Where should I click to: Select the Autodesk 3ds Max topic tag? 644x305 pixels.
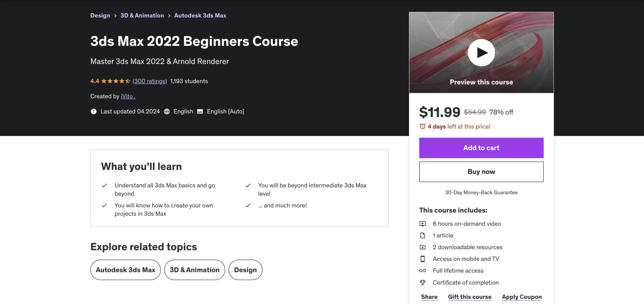125,270
